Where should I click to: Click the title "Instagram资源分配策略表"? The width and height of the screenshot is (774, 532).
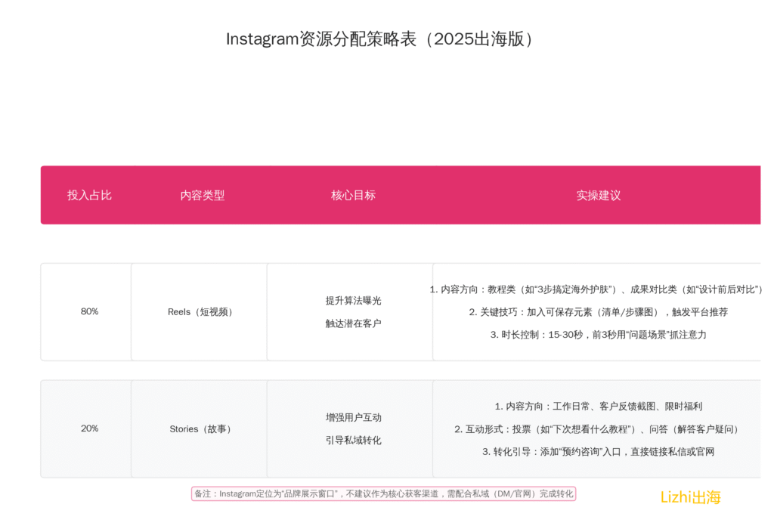click(382, 39)
